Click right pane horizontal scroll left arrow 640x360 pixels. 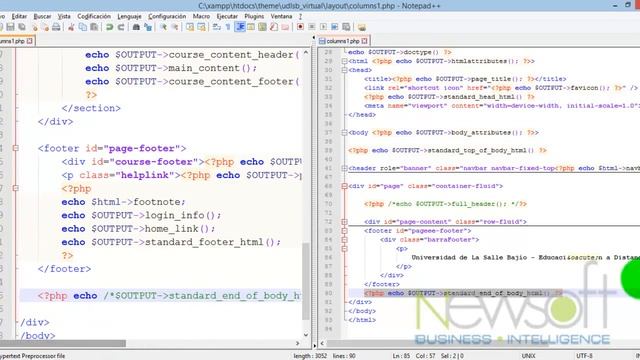(x=322, y=344)
